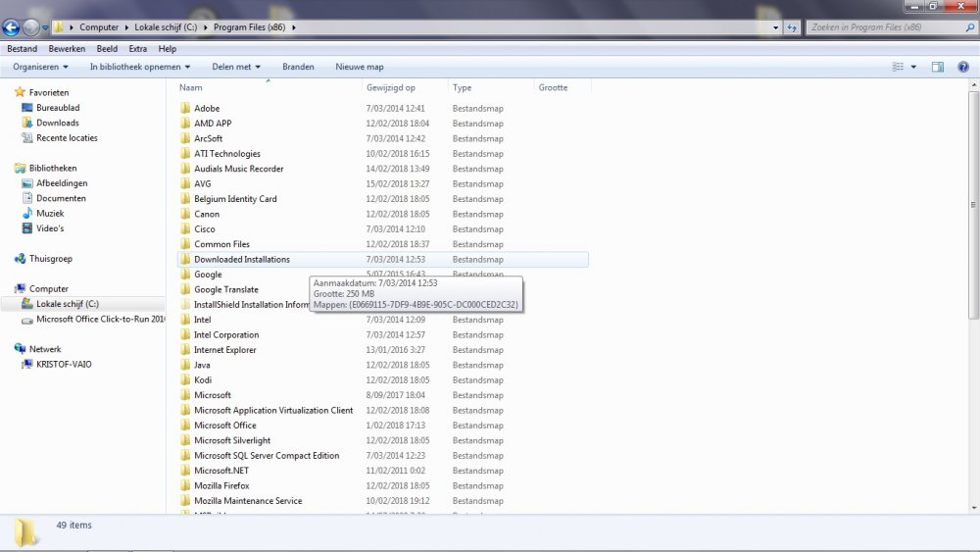This screenshot has width=980, height=552.
Task: Open the Extra menu
Action: click(x=137, y=49)
